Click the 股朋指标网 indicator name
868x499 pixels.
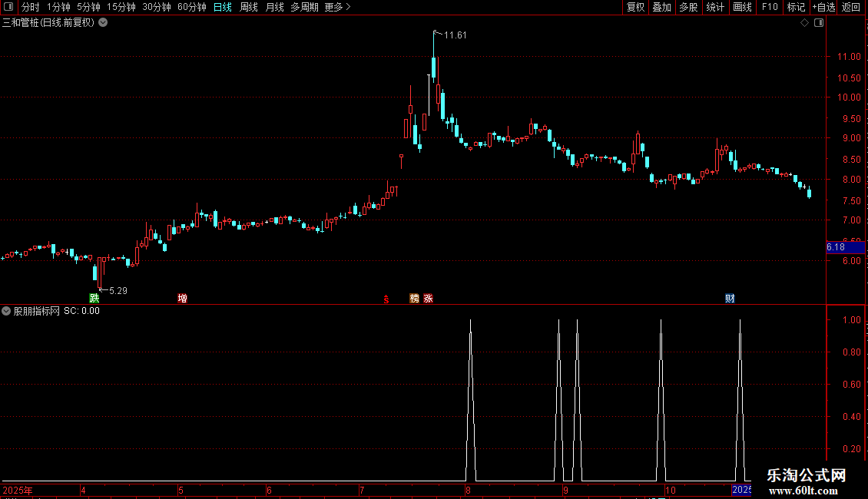[37, 311]
